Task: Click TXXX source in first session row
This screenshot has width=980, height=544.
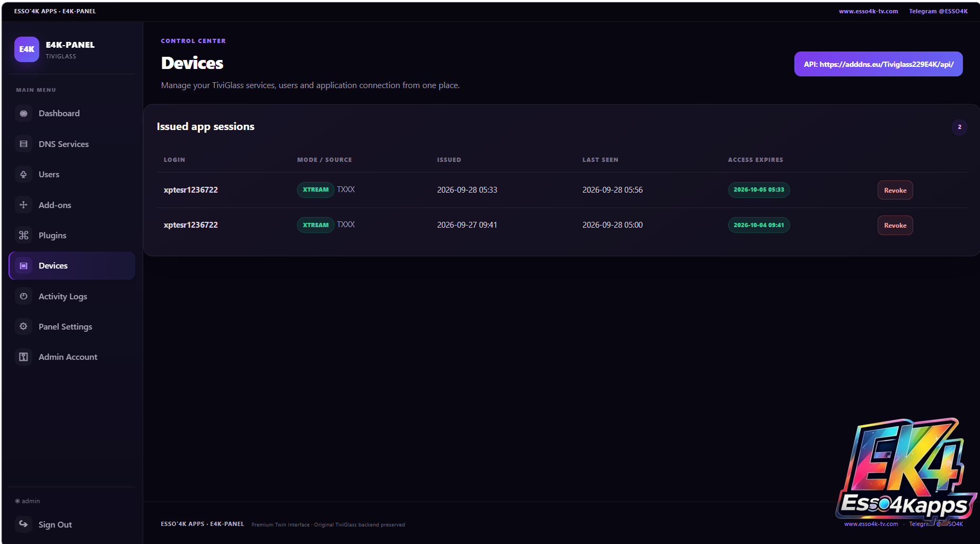Action: [x=346, y=189]
